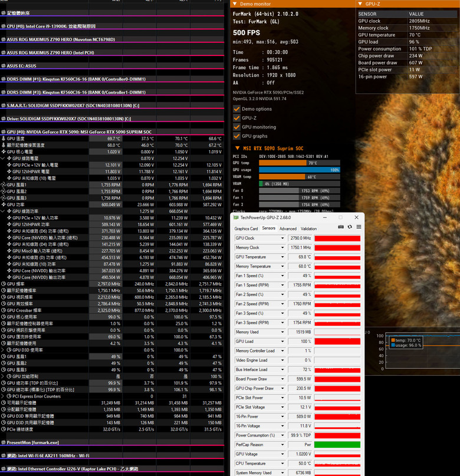Uncheck the GPU monitoring checkbox
The image size is (460, 476).
coord(236,127)
